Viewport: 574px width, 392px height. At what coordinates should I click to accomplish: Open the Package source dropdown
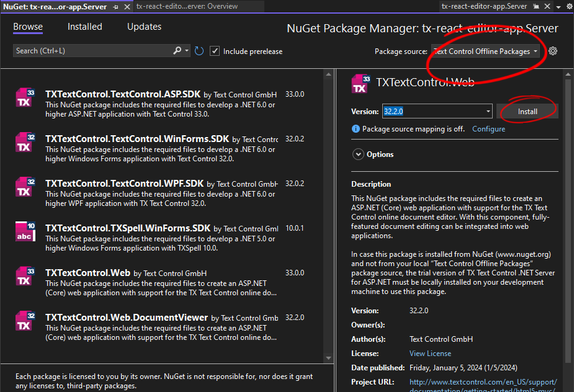[485, 51]
